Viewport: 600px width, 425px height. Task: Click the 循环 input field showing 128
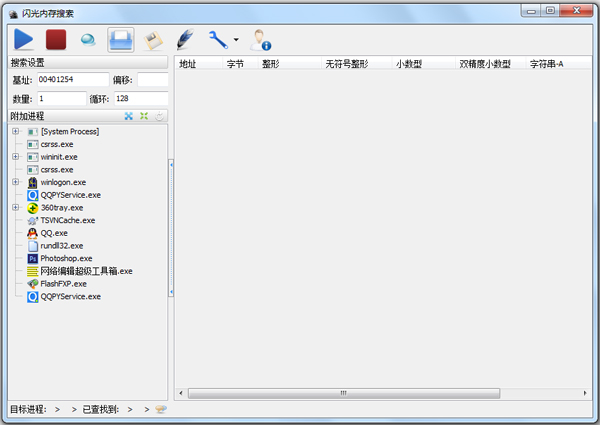coord(140,99)
